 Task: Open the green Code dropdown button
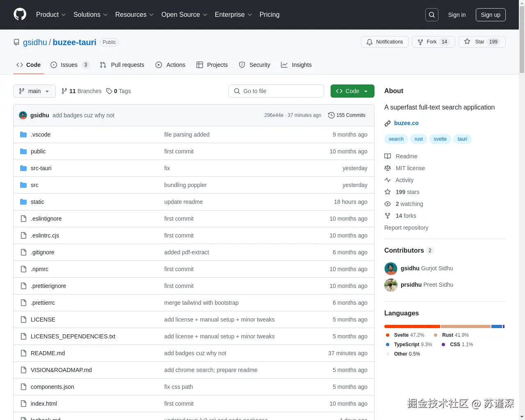(x=352, y=91)
